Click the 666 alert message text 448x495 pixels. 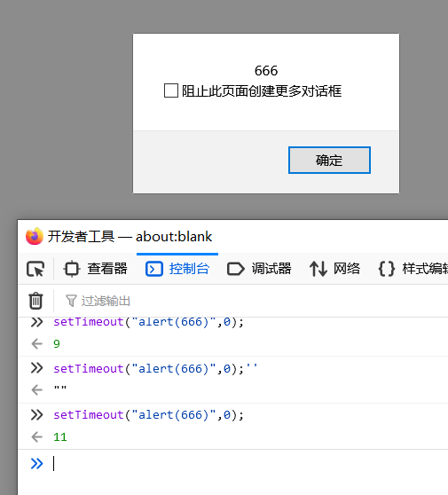pos(266,71)
